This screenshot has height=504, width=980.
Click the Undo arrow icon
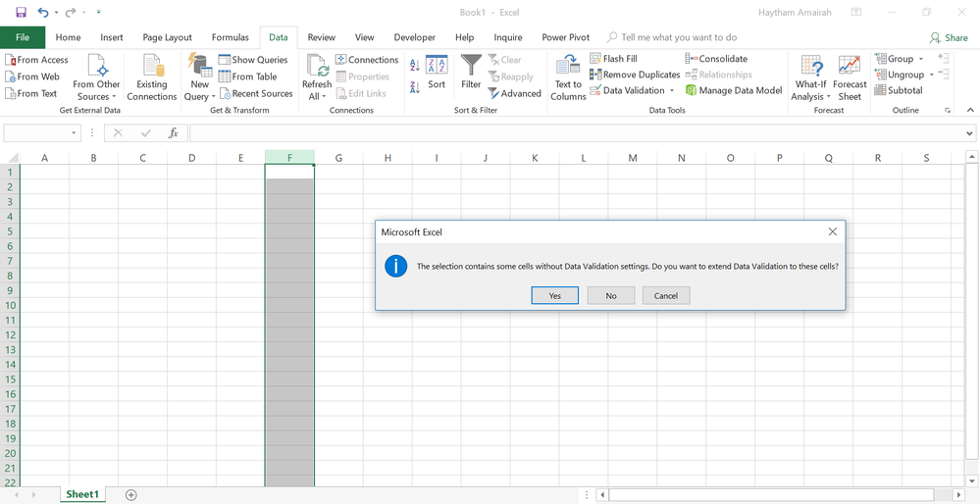point(42,12)
